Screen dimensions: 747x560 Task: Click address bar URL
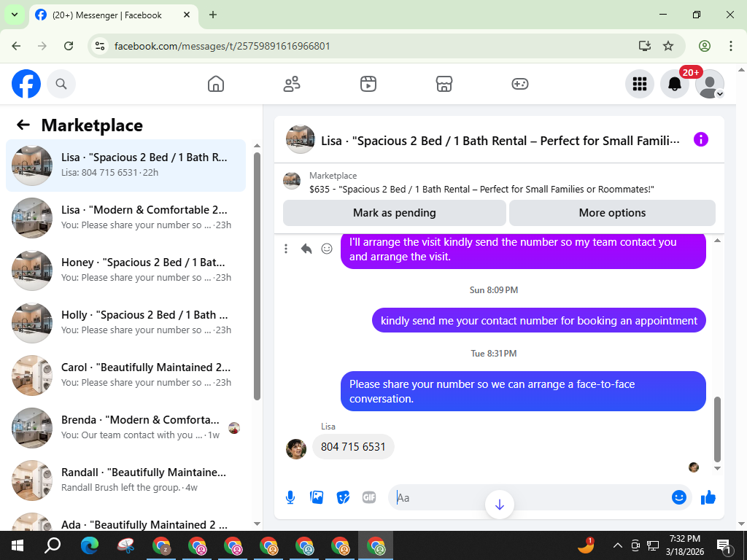[222, 46]
